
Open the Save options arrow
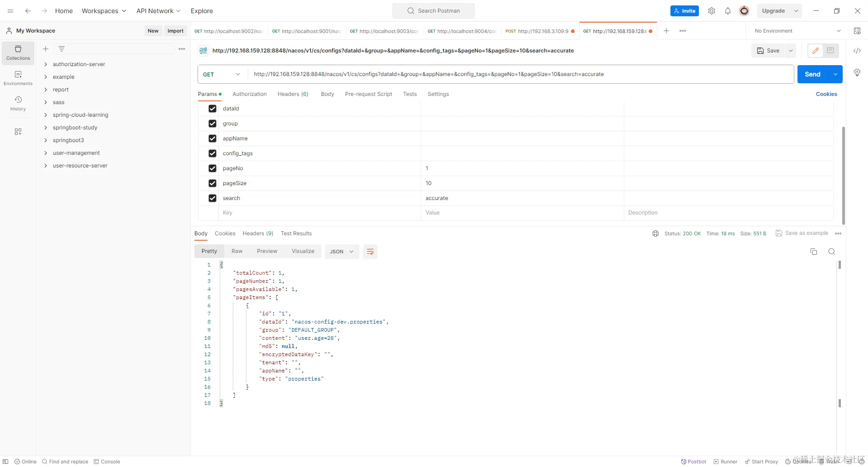tap(791, 51)
